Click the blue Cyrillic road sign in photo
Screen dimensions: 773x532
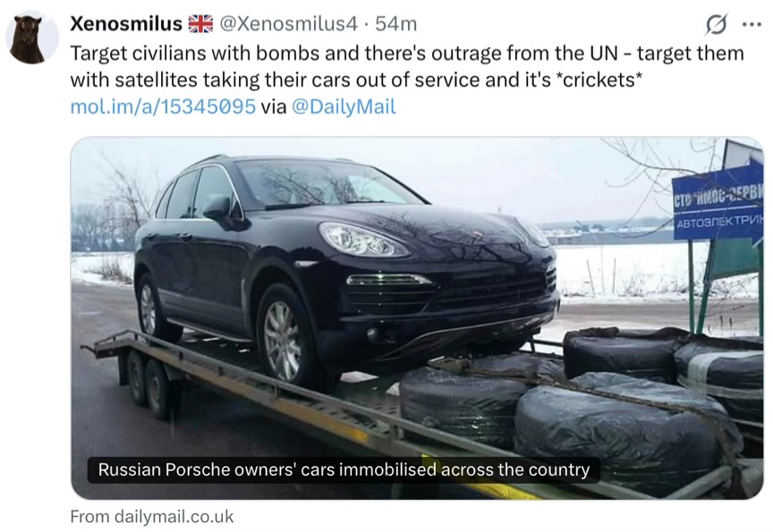[x=718, y=205]
